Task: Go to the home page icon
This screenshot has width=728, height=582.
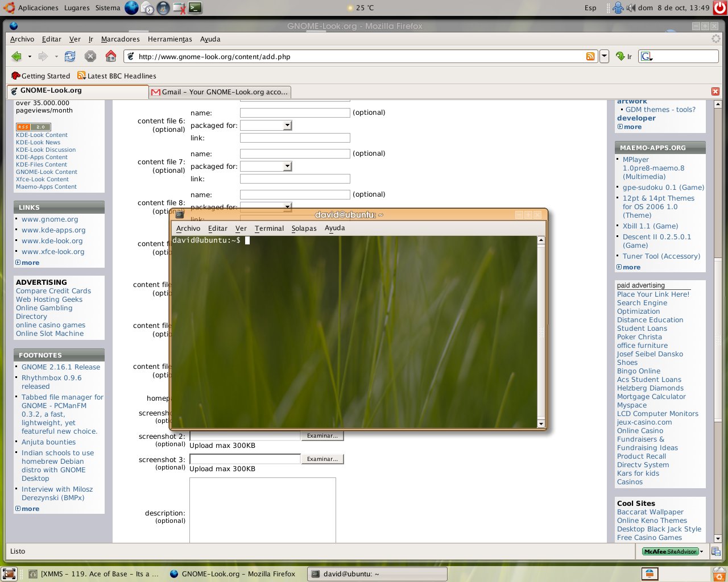Action: tap(111, 56)
